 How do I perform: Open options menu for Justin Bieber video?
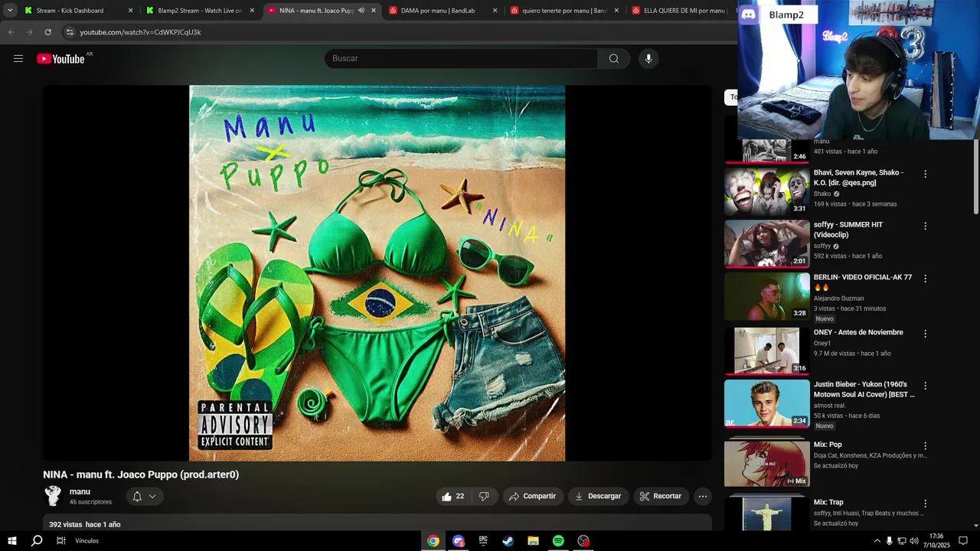point(925,386)
